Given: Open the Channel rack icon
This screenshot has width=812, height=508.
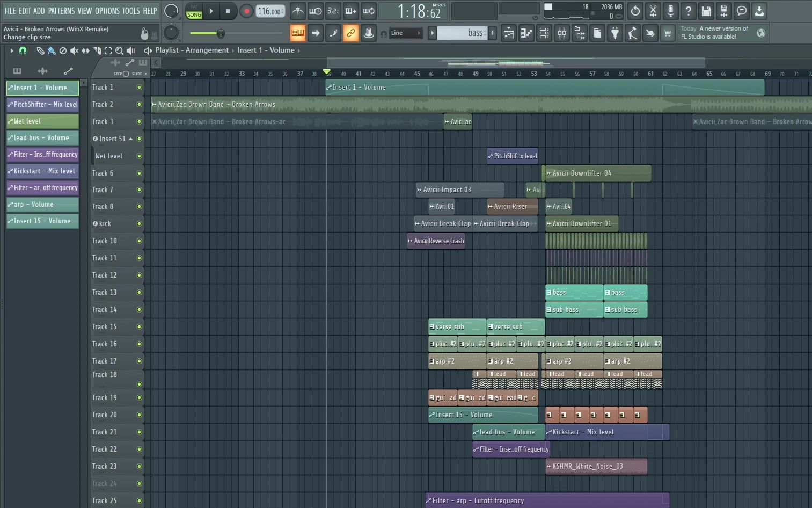Looking at the screenshot, I should tap(544, 33).
